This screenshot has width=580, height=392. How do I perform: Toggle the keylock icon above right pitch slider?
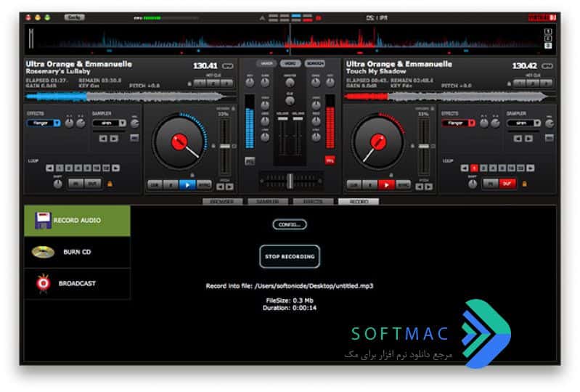pos(432,109)
